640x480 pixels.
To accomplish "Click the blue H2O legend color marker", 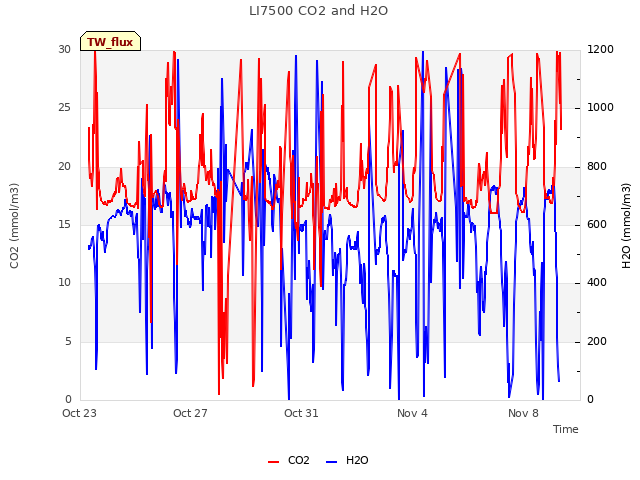I will [x=332, y=462].
